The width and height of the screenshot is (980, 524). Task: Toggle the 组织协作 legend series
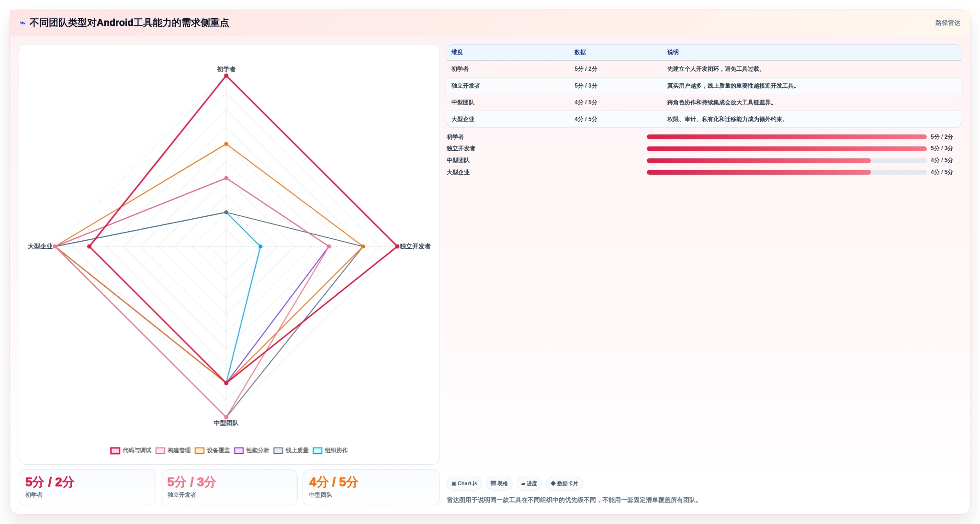(x=330, y=451)
